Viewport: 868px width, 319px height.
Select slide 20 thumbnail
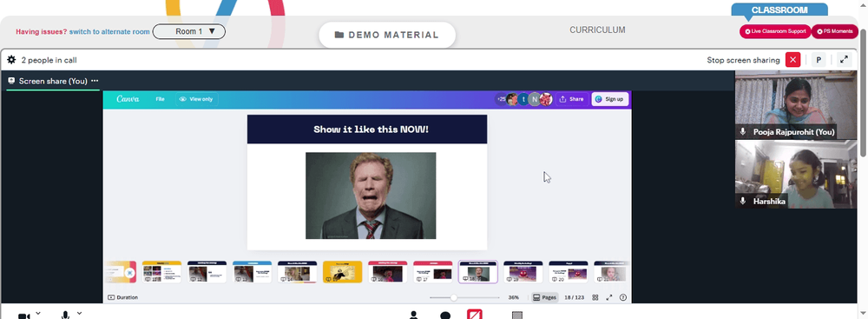pos(569,272)
